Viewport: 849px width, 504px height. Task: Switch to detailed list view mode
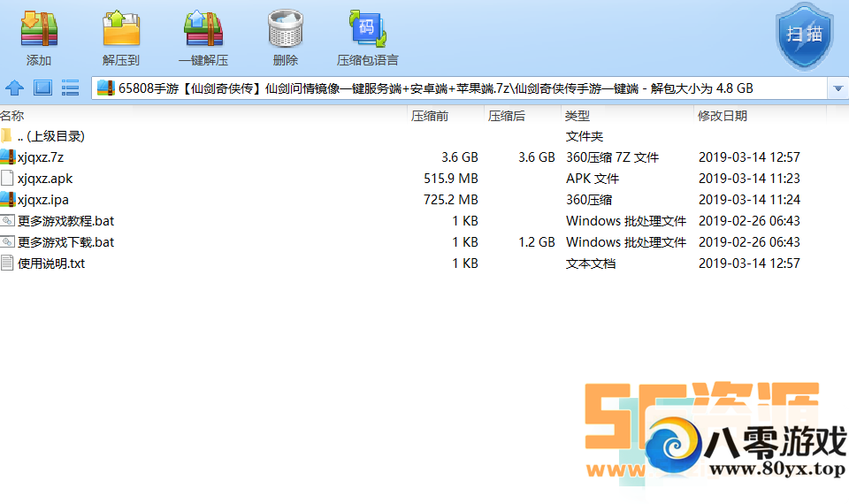point(71,88)
